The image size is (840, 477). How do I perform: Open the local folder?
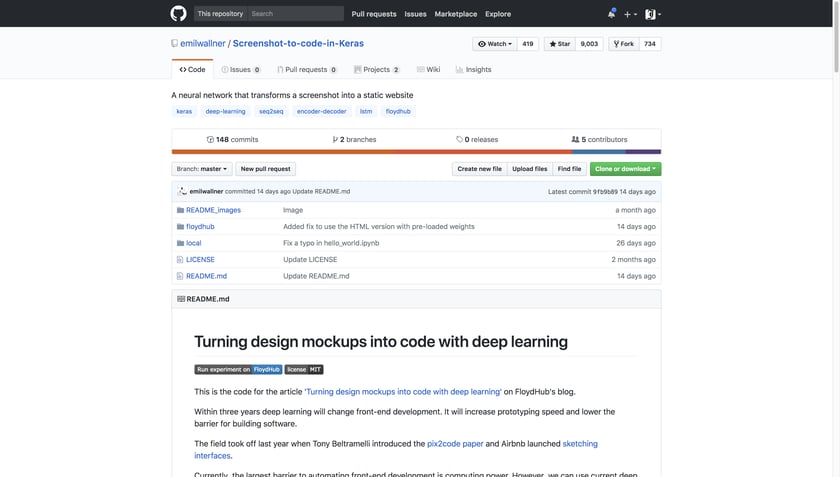[x=193, y=243]
